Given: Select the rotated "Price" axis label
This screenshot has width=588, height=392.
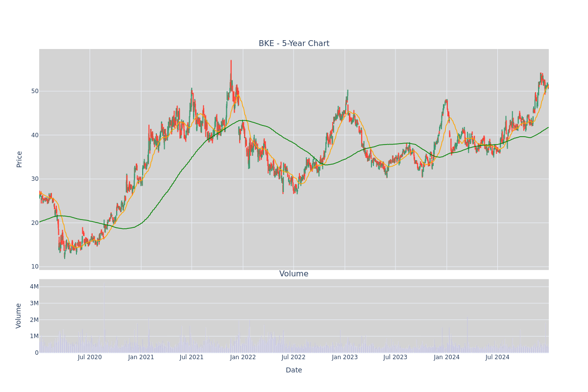Looking at the screenshot, I should pos(20,159).
